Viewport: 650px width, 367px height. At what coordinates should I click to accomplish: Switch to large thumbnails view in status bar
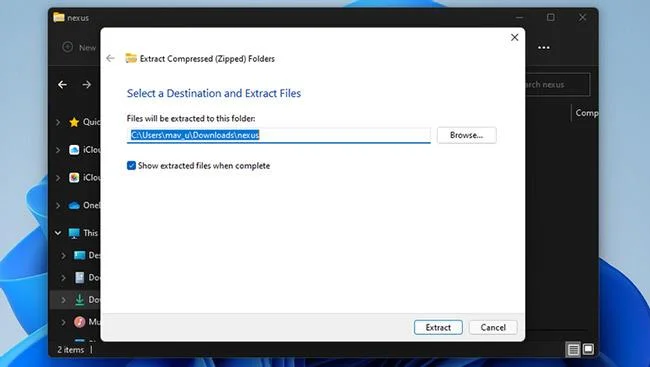tap(588, 349)
